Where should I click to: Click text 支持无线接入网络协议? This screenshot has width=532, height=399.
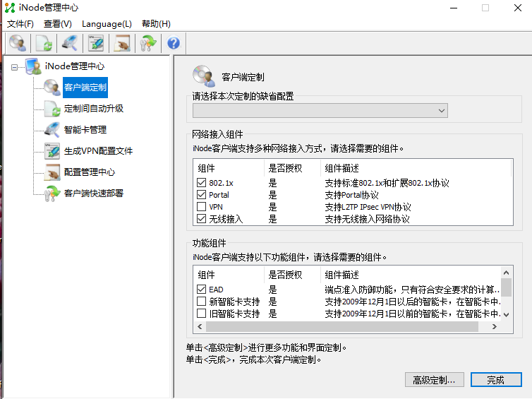coord(367,219)
